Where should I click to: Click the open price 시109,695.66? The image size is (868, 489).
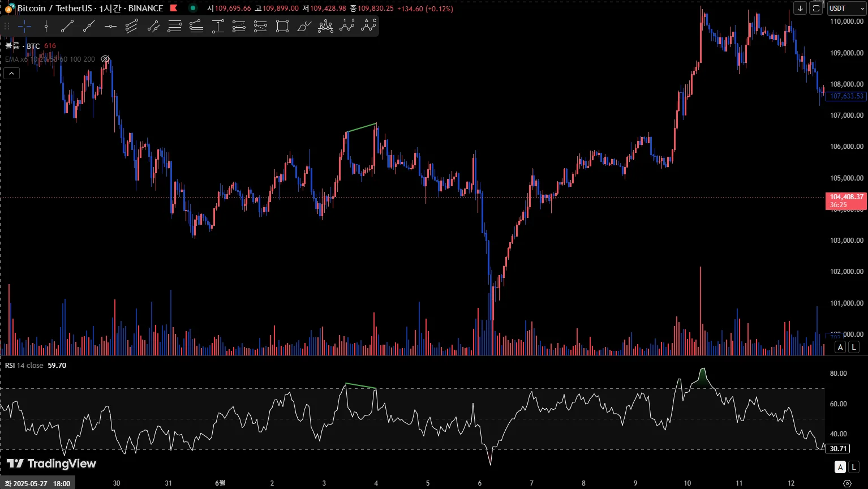(x=229, y=8)
